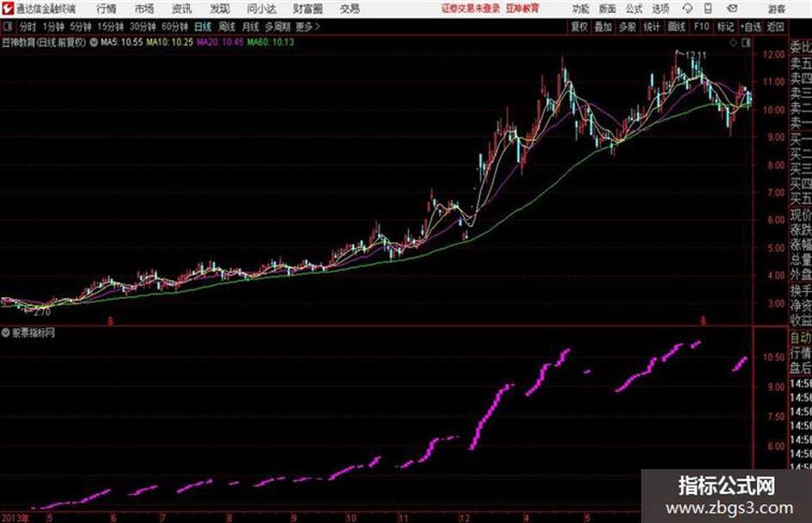
Task: Open the 行情 menu
Action: 107,9
